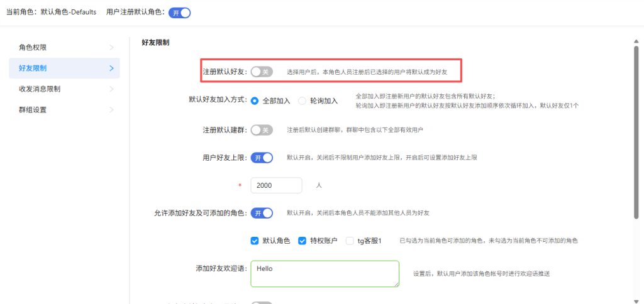644x304 pixels.
Task: Turn on the 注册默认建群 switch
Action: [x=262, y=130]
